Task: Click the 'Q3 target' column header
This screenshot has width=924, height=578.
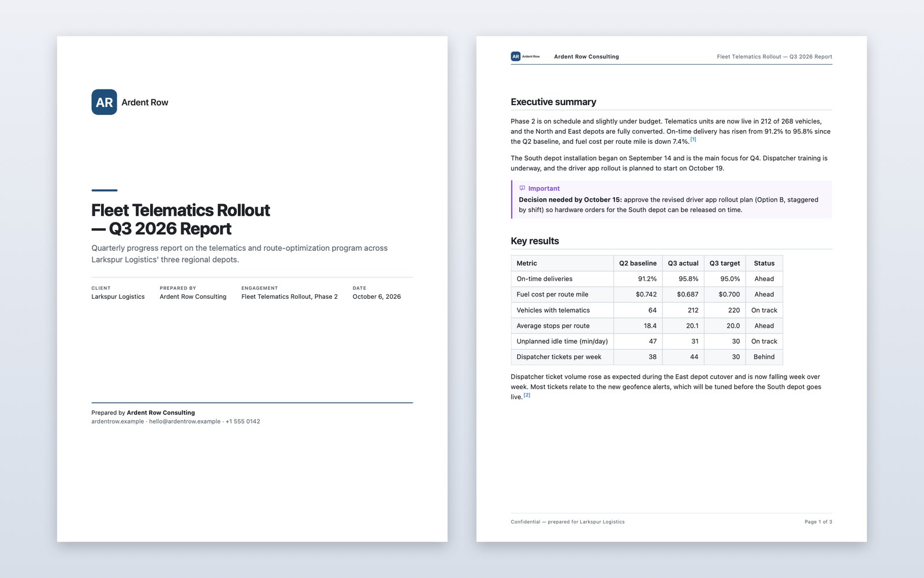Action: coord(725,263)
